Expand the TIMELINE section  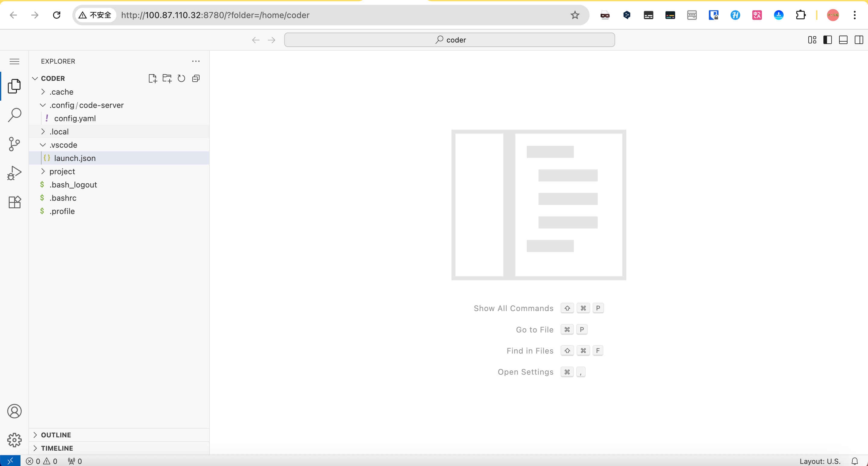[x=57, y=448]
